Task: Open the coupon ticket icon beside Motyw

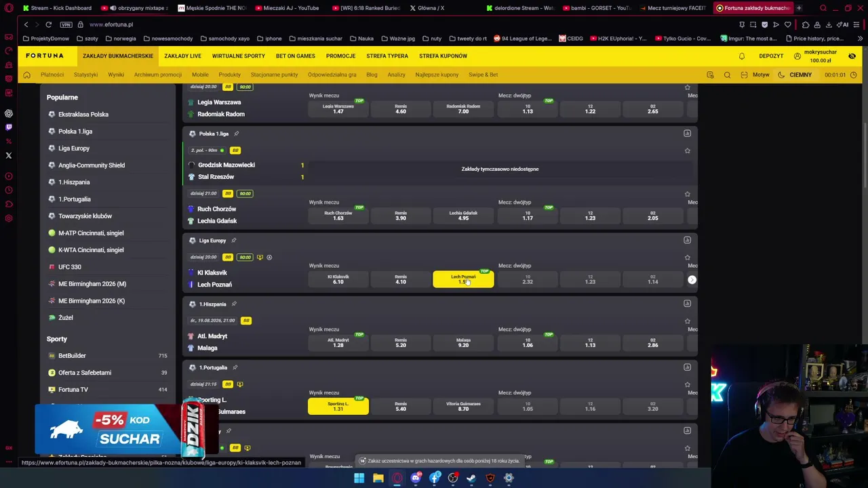Action: [x=744, y=75]
